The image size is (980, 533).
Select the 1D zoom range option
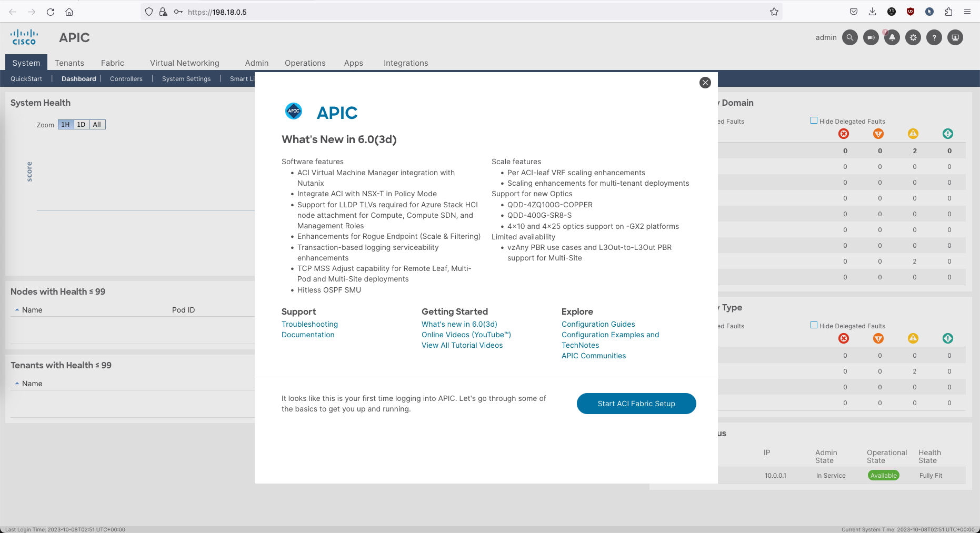[x=81, y=125]
